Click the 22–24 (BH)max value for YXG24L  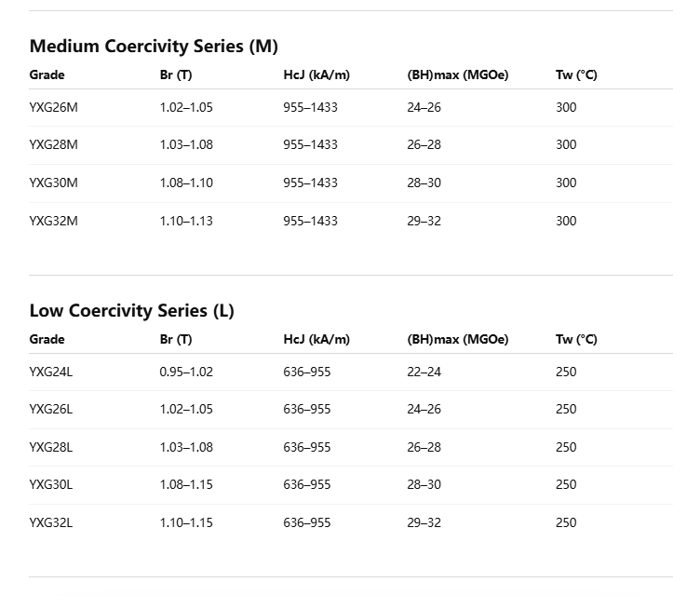pyautogui.click(x=424, y=372)
